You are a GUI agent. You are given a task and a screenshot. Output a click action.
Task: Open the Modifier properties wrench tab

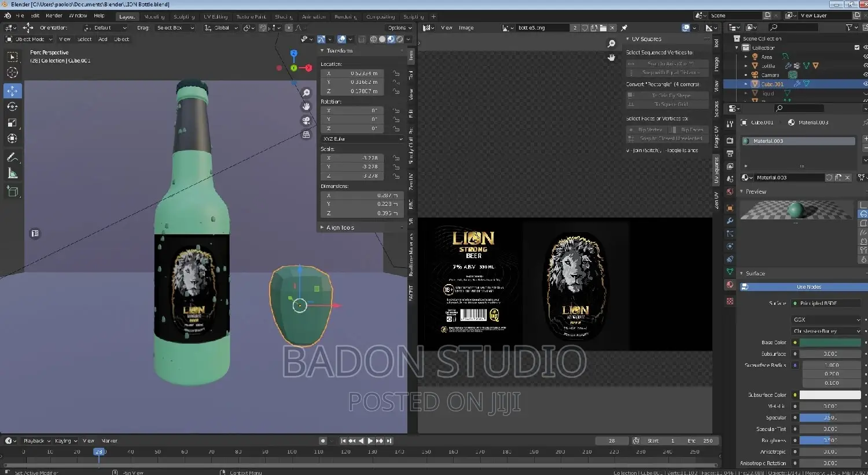click(730, 220)
